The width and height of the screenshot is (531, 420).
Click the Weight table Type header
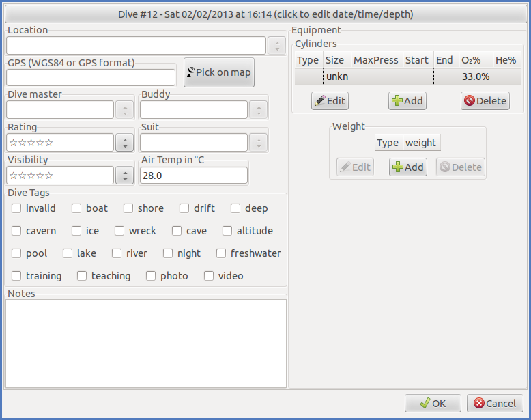tap(389, 142)
